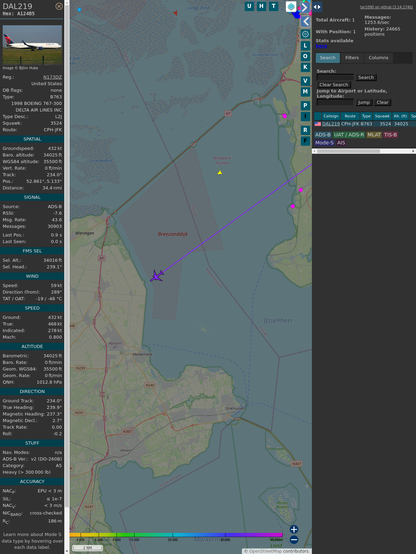Open the map layer selector icon
The image size is (416, 554).
[x=291, y=7]
